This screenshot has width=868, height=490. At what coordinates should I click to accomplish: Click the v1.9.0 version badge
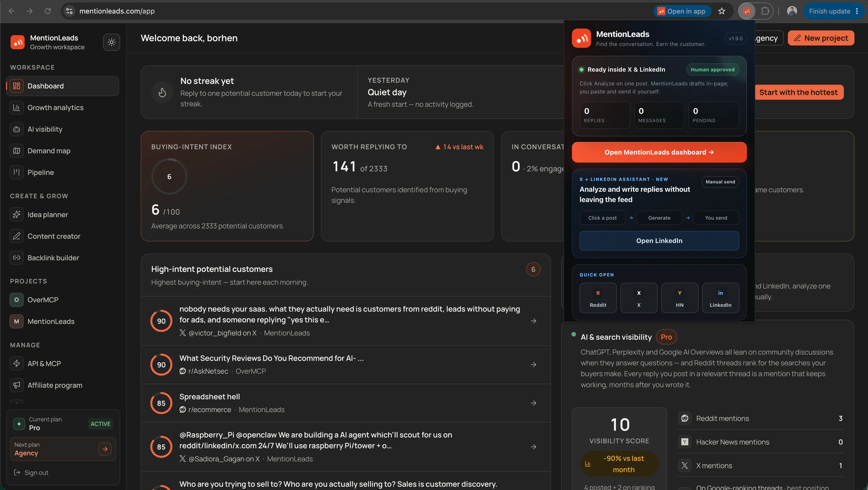pos(735,38)
